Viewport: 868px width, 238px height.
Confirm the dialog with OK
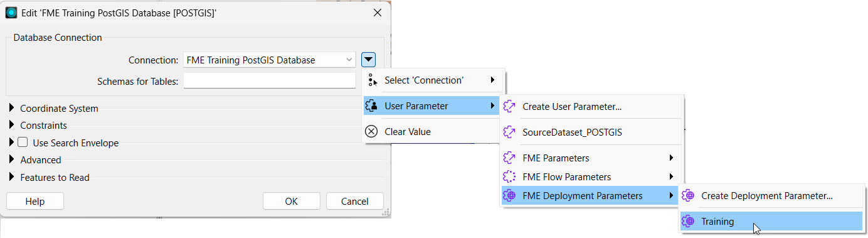[292, 201]
